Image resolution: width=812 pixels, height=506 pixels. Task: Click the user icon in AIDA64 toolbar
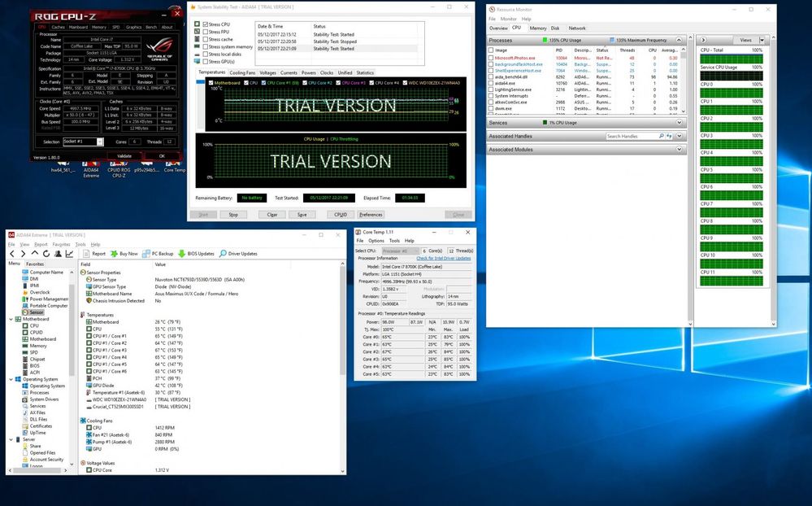click(58, 254)
